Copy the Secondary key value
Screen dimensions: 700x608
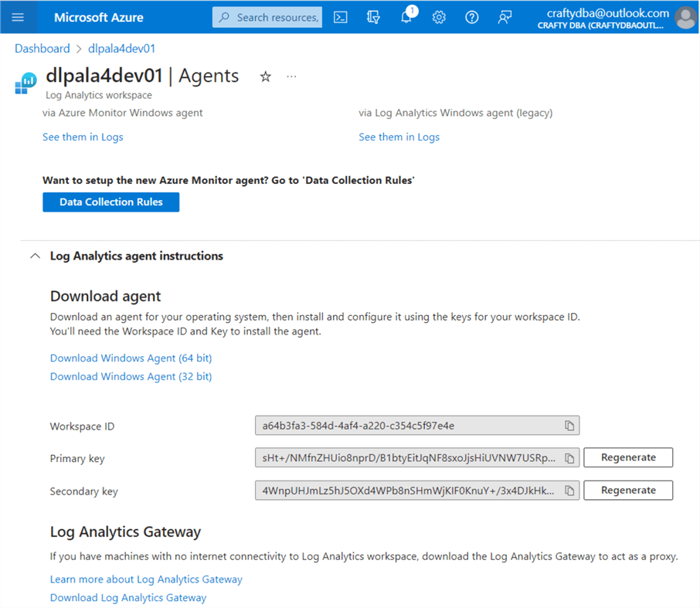point(569,491)
